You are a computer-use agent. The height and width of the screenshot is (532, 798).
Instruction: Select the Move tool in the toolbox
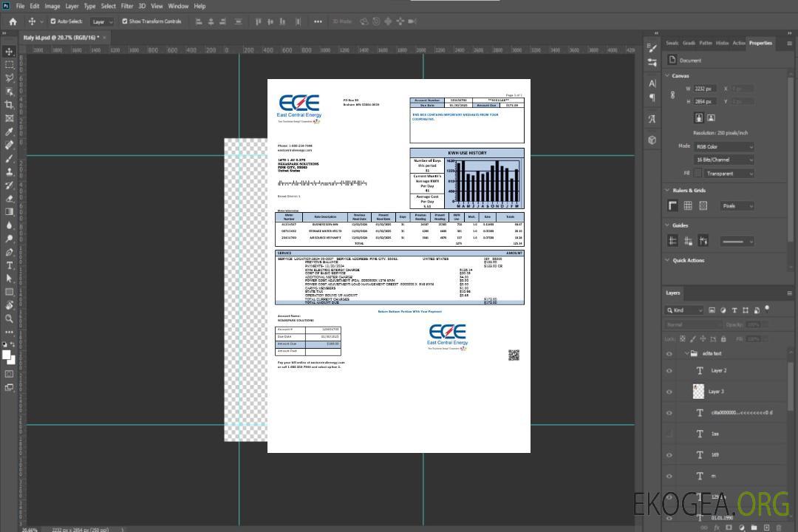9,52
